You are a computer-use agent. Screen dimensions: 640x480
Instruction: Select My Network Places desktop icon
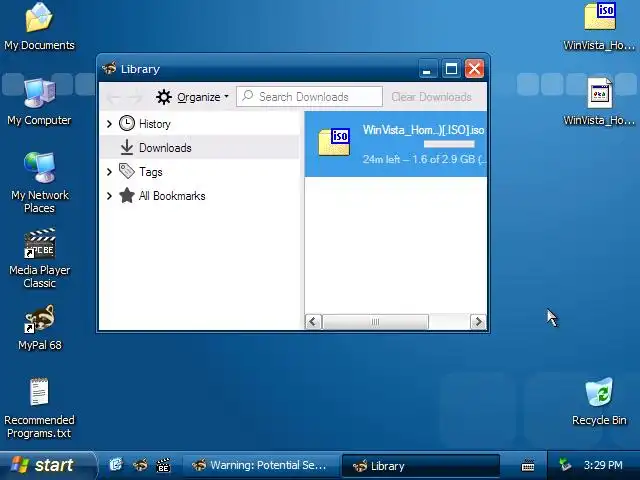(x=39, y=183)
